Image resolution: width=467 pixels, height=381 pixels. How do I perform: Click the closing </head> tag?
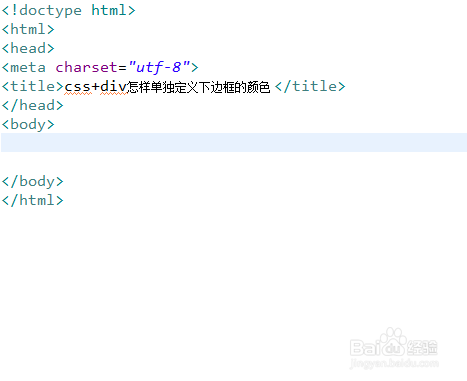[x=32, y=106]
